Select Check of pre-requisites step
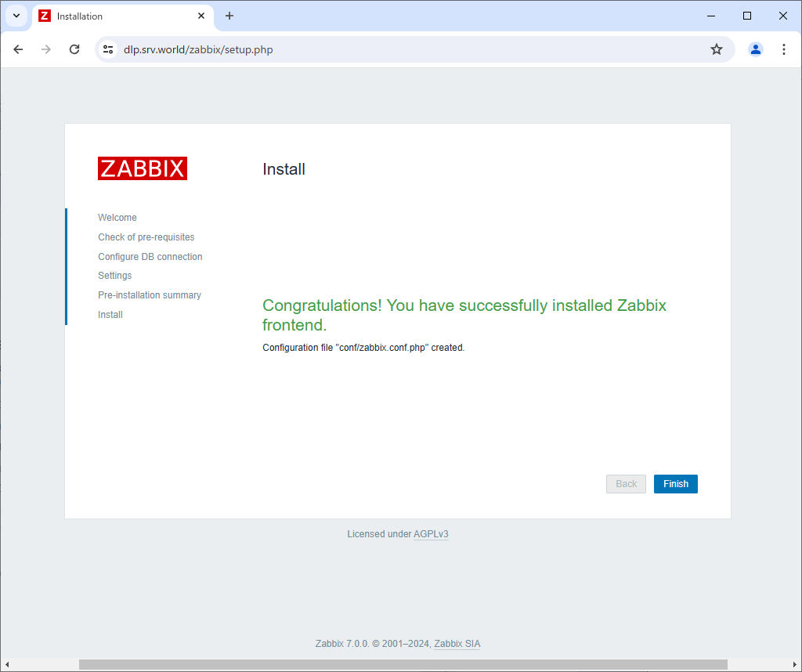The width and height of the screenshot is (802, 672). (x=146, y=237)
